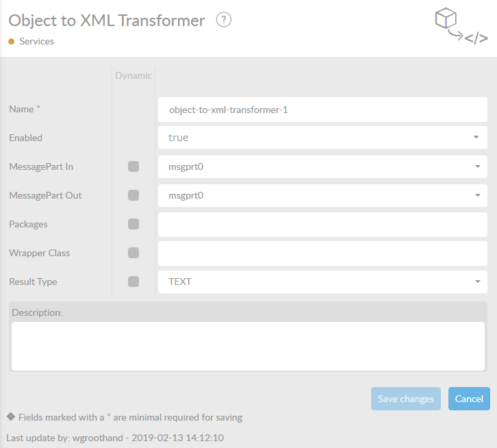Click the orange Services dot indicator
The height and width of the screenshot is (448, 497).
(12, 41)
